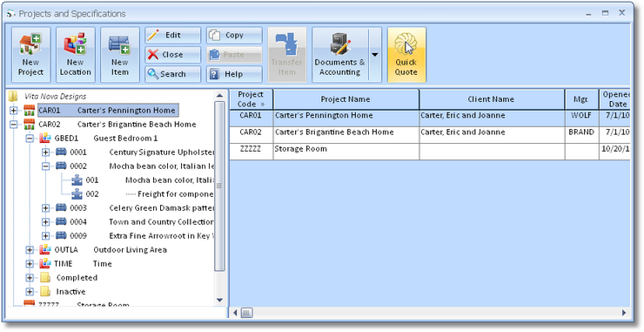Select the Outdoor Living Area tree label
This screenshot has height=332, width=644.
[131, 250]
